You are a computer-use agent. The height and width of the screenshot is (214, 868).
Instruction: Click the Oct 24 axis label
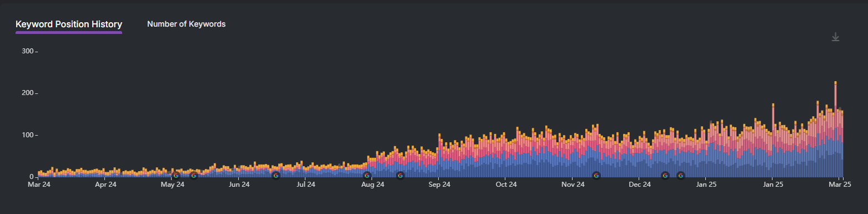point(506,184)
